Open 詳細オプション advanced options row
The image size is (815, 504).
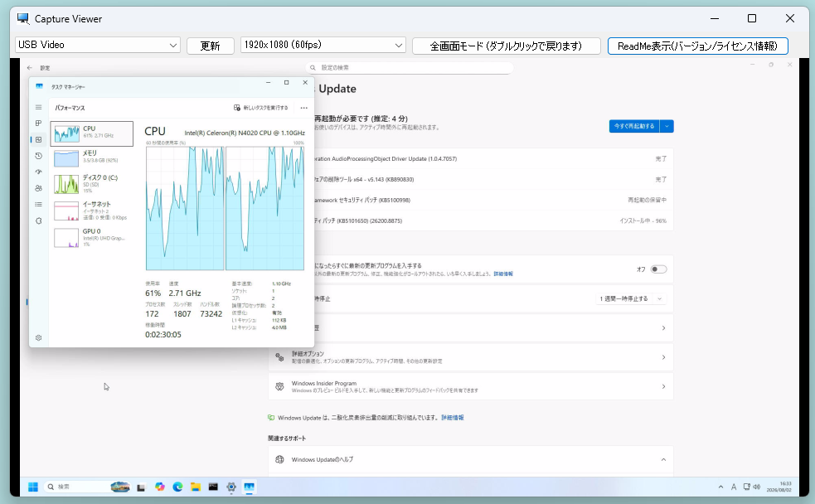(471, 357)
